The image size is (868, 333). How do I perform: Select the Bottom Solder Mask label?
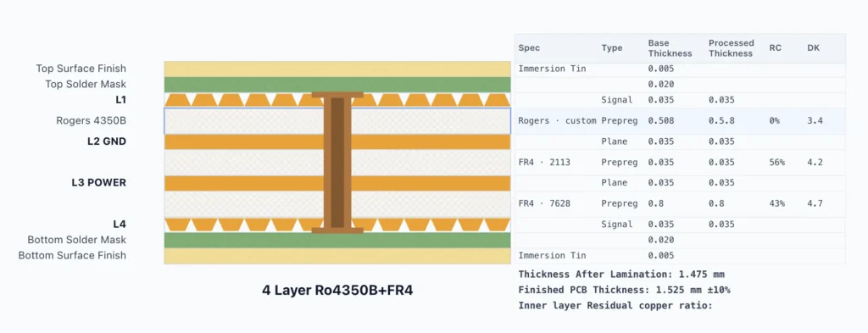(x=77, y=240)
